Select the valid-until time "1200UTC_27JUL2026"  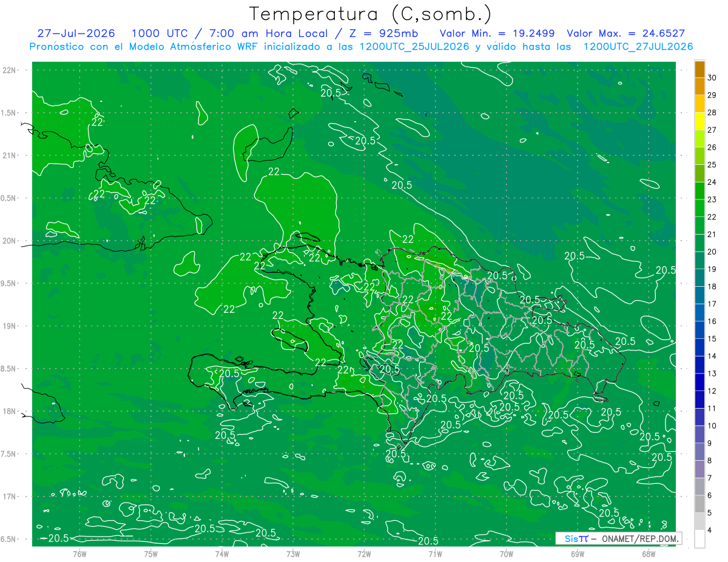(x=638, y=46)
